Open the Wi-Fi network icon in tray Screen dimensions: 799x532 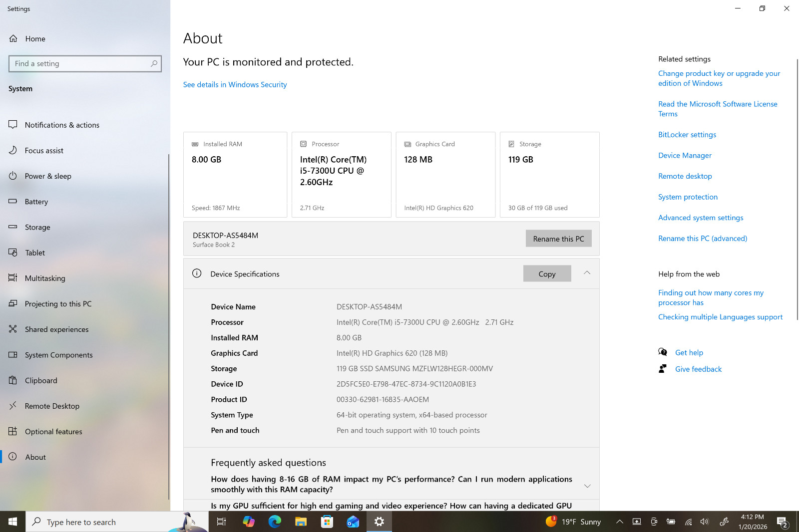tap(688, 522)
